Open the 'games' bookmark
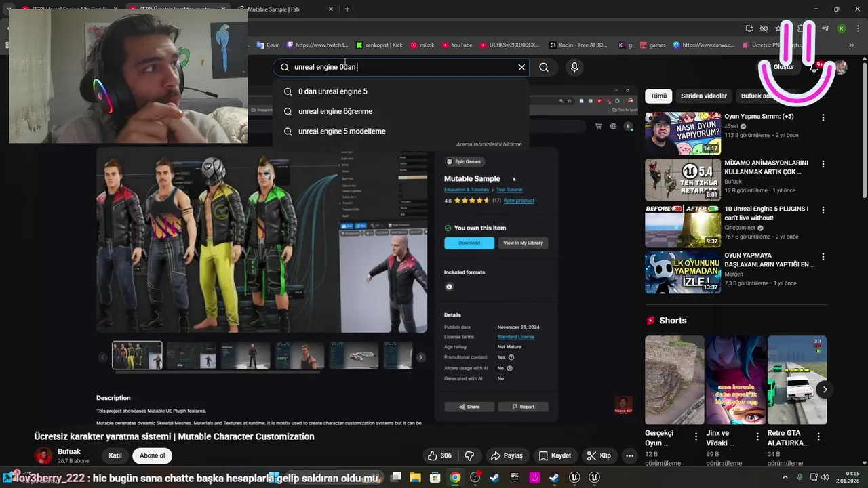 pos(652,45)
